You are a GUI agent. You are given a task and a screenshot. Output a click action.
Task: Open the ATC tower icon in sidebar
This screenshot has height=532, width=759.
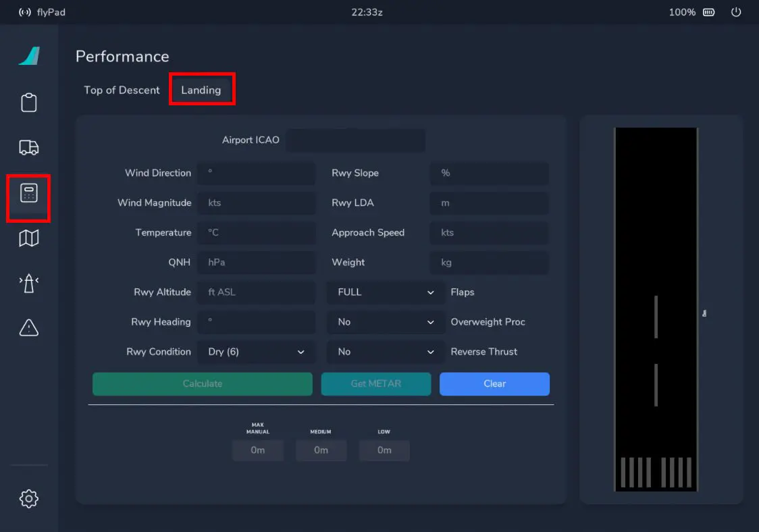[28, 283]
